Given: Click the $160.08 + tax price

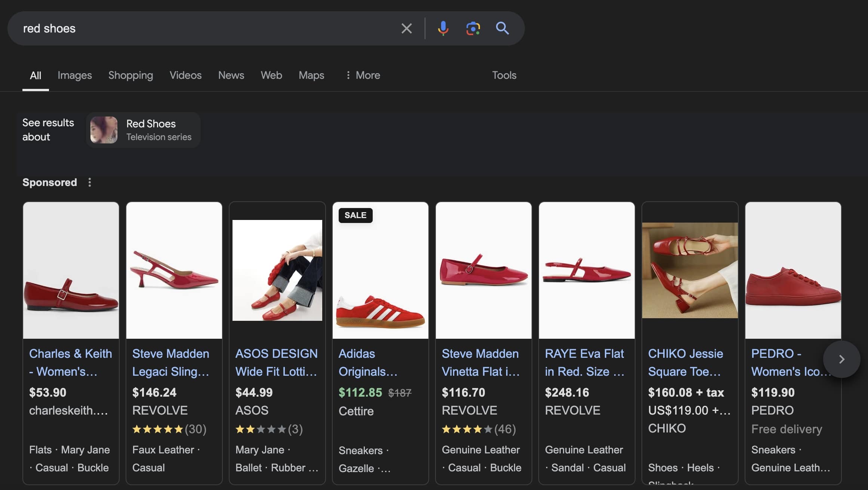Looking at the screenshot, I should (686, 393).
